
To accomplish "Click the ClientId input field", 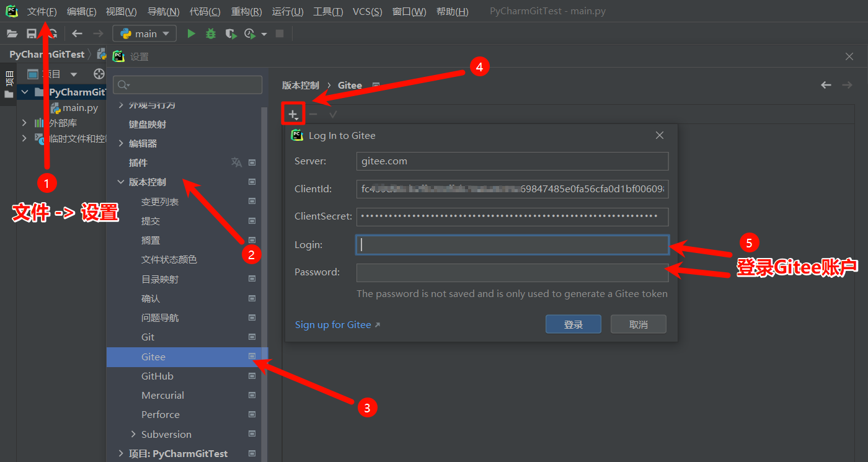I will pyautogui.click(x=512, y=189).
